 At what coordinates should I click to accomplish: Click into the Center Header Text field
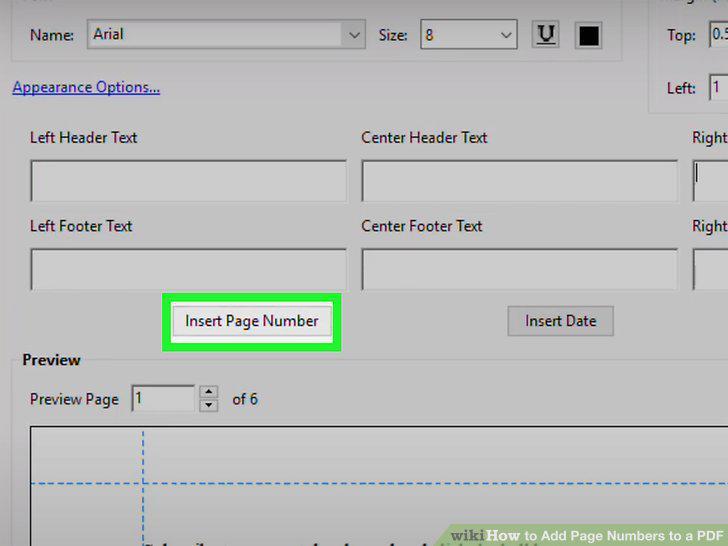point(520,181)
